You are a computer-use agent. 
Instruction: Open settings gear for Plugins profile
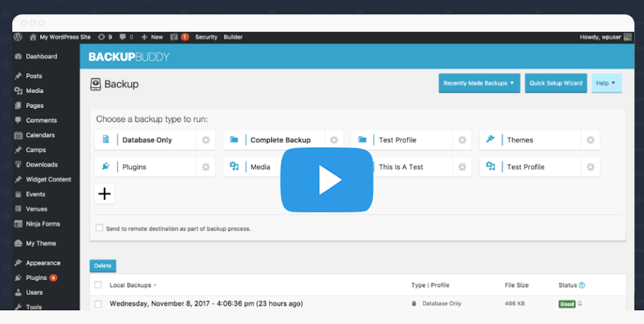pyautogui.click(x=206, y=167)
